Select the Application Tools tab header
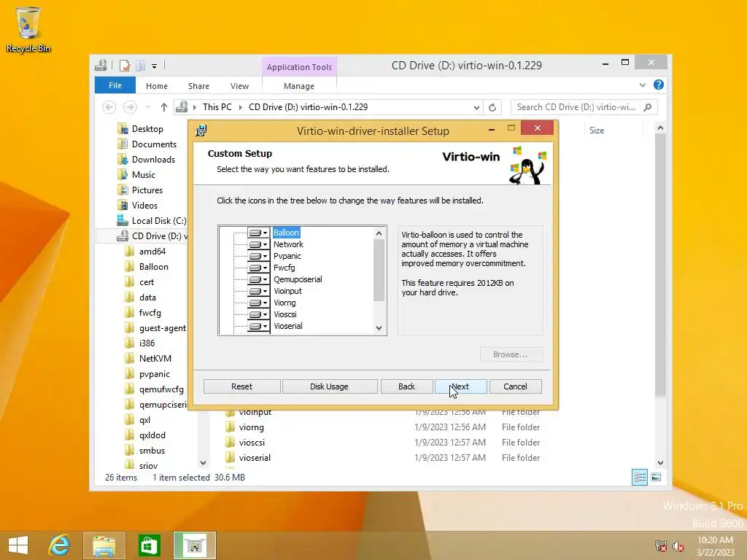 [299, 67]
